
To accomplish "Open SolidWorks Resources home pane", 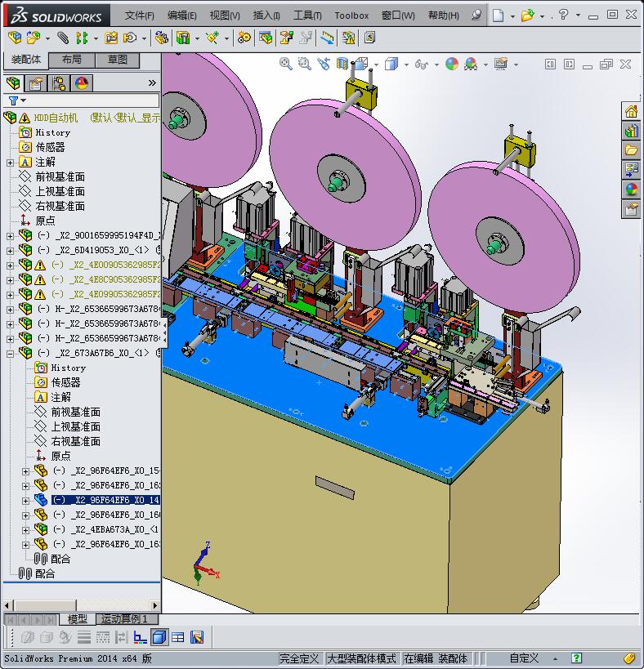I will pyautogui.click(x=631, y=112).
